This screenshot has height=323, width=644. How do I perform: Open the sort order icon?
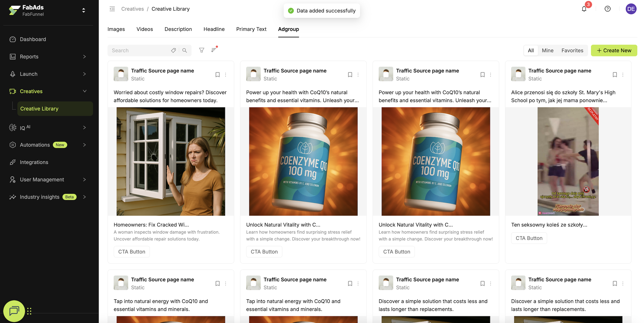click(213, 50)
